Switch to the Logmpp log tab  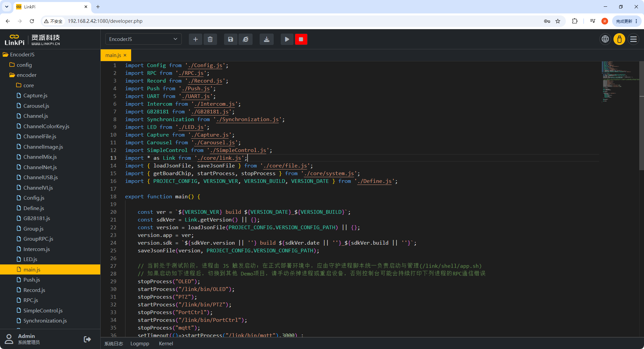point(140,344)
